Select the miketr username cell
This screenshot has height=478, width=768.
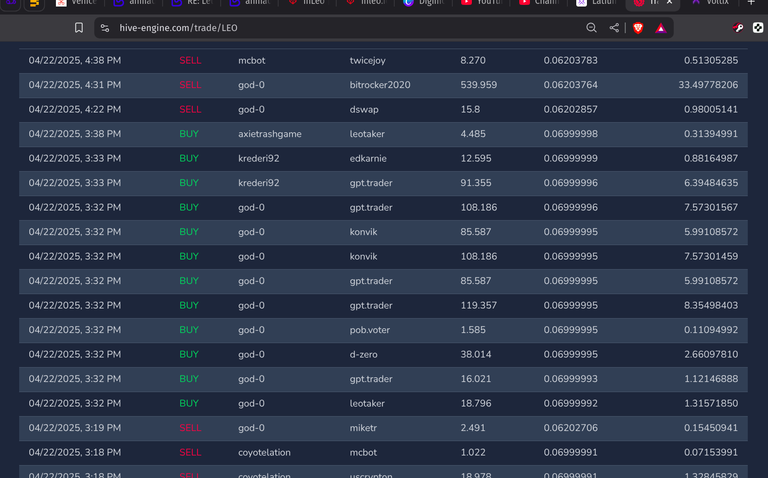[x=363, y=428]
